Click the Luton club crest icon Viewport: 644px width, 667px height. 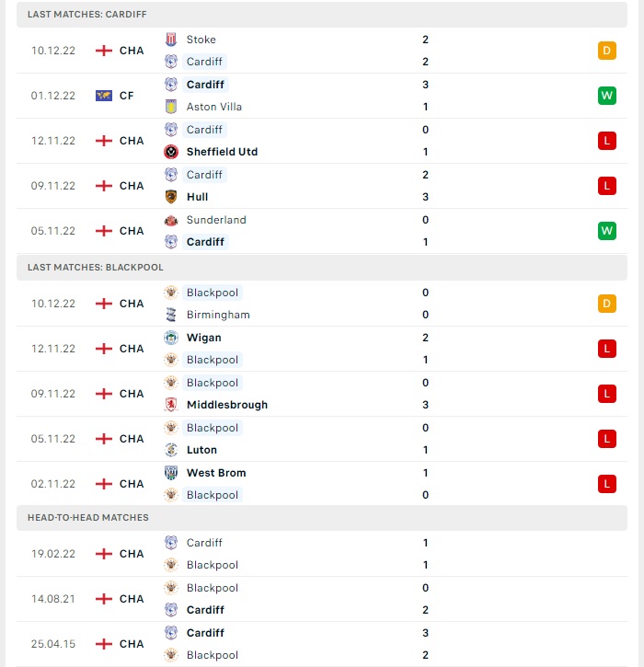pyautogui.click(x=171, y=450)
